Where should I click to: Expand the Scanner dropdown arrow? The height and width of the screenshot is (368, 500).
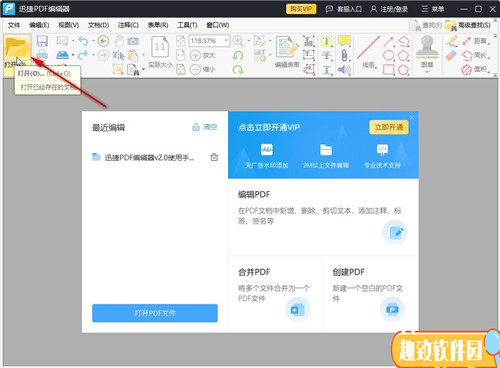pos(73,55)
